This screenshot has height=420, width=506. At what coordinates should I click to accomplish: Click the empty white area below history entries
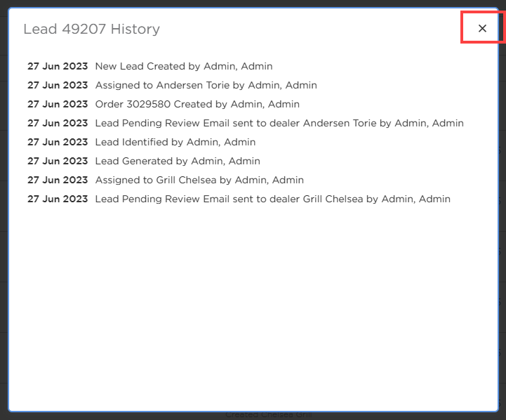click(x=253, y=307)
